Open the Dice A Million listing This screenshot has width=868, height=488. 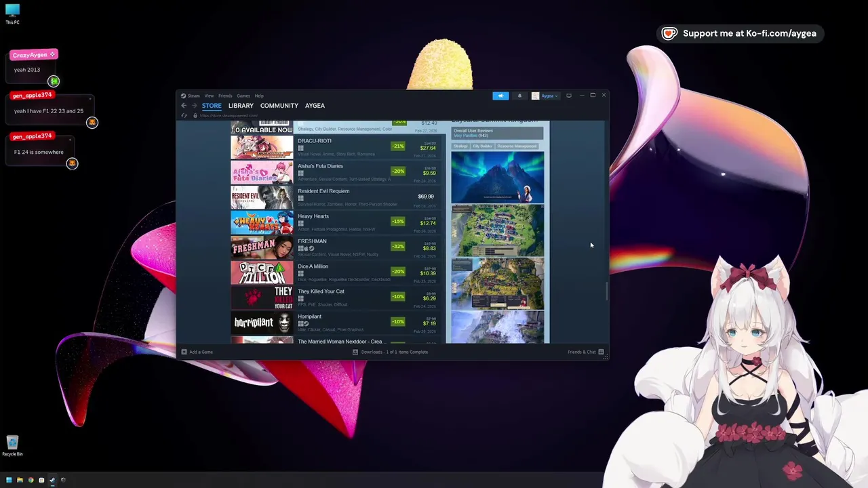click(337, 271)
